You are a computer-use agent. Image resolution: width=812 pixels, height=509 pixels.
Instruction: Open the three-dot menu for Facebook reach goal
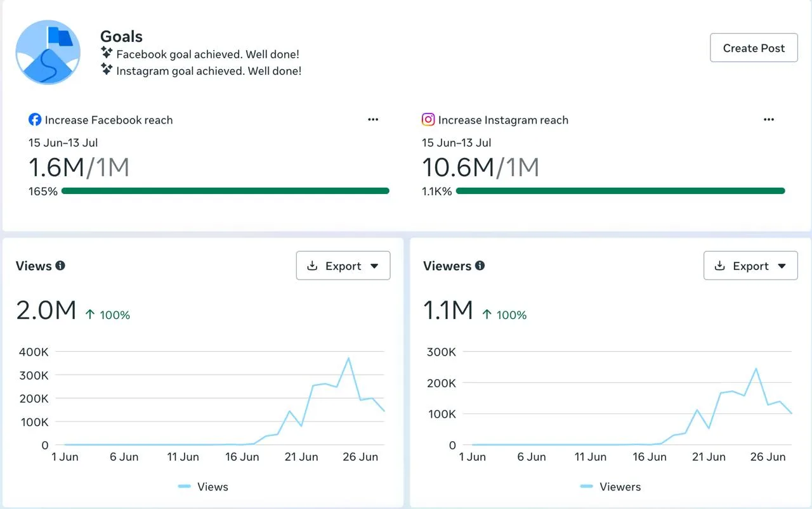pyautogui.click(x=373, y=120)
